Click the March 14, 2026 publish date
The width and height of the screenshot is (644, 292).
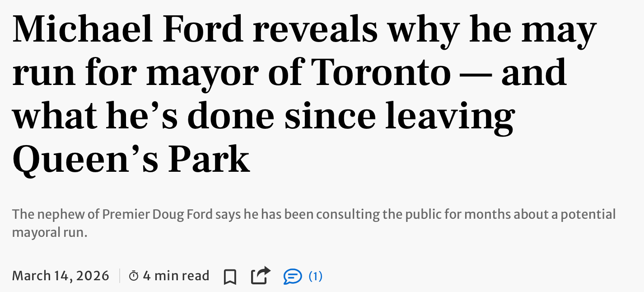tap(61, 276)
